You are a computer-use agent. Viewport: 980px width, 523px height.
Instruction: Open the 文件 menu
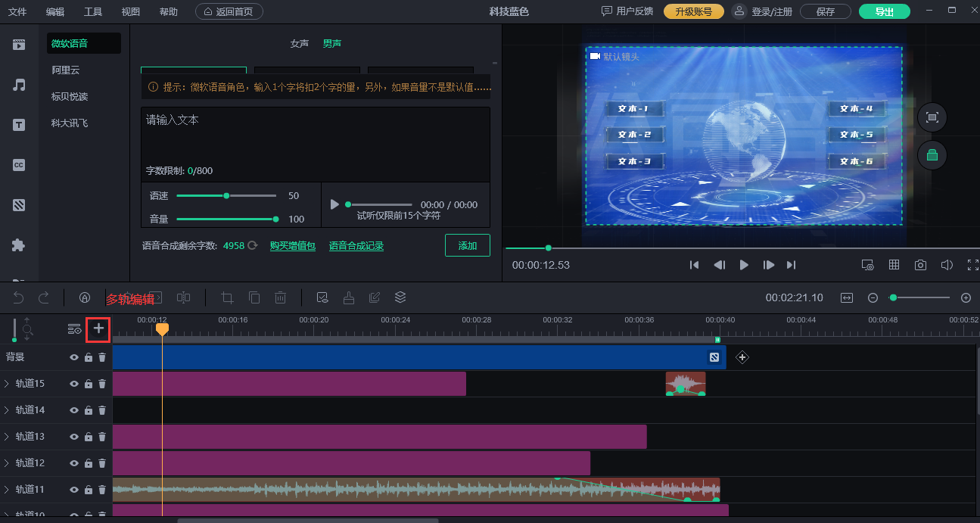(17, 11)
